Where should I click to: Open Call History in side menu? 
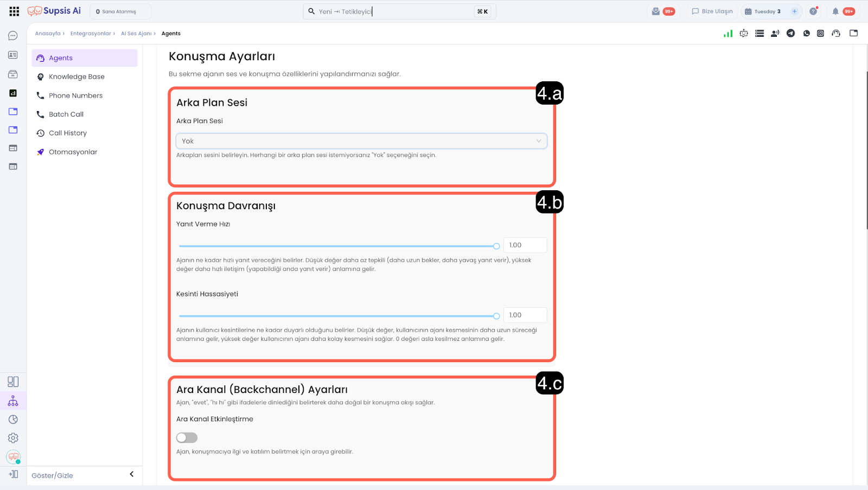coord(67,133)
